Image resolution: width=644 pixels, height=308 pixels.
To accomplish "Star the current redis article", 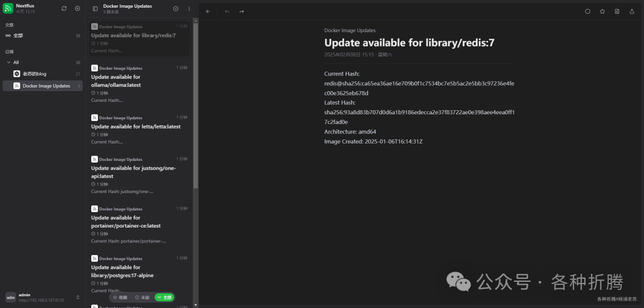I will tap(602, 11).
